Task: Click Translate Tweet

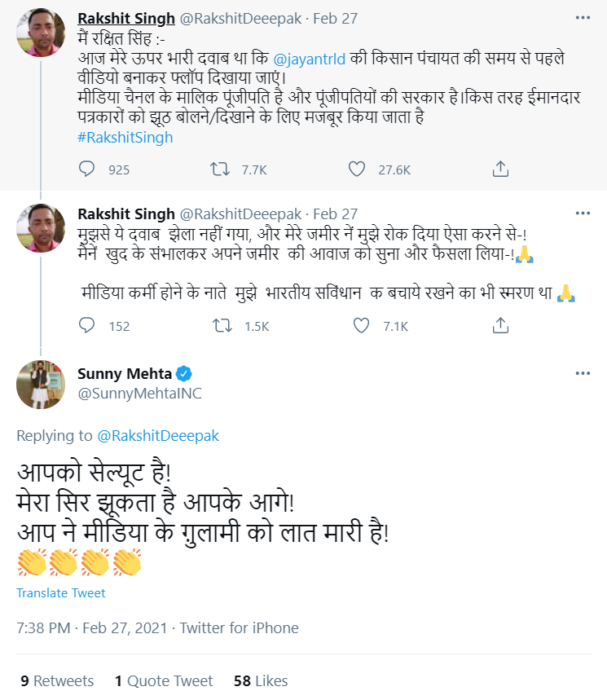Action: tap(61, 593)
